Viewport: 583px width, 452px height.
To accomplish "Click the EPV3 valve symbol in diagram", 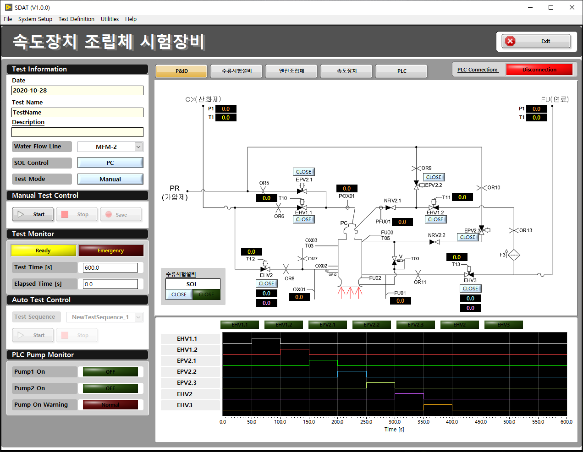I will coord(482,229).
